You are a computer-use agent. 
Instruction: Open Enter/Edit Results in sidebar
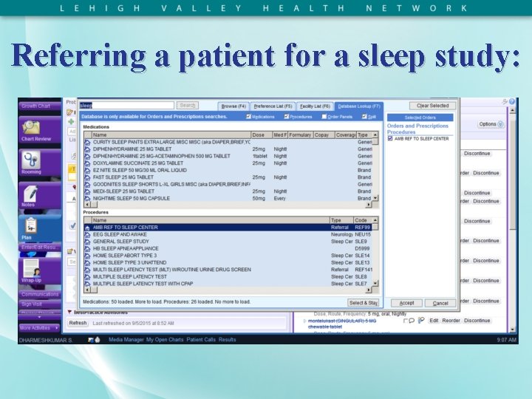click(40, 248)
